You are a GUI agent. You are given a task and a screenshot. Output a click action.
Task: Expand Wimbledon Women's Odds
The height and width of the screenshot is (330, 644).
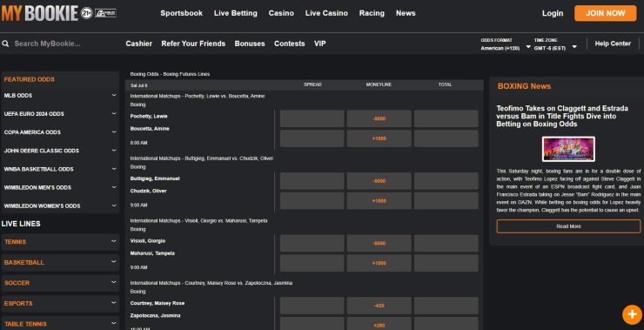pyautogui.click(x=60, y=205)
